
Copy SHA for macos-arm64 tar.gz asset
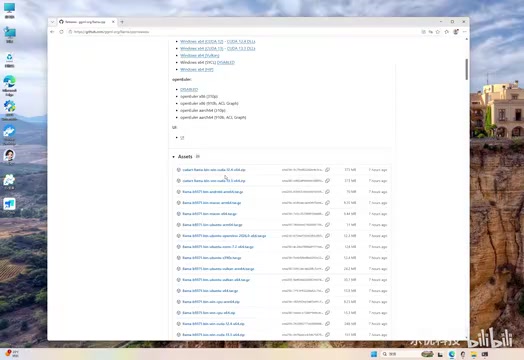328,203
